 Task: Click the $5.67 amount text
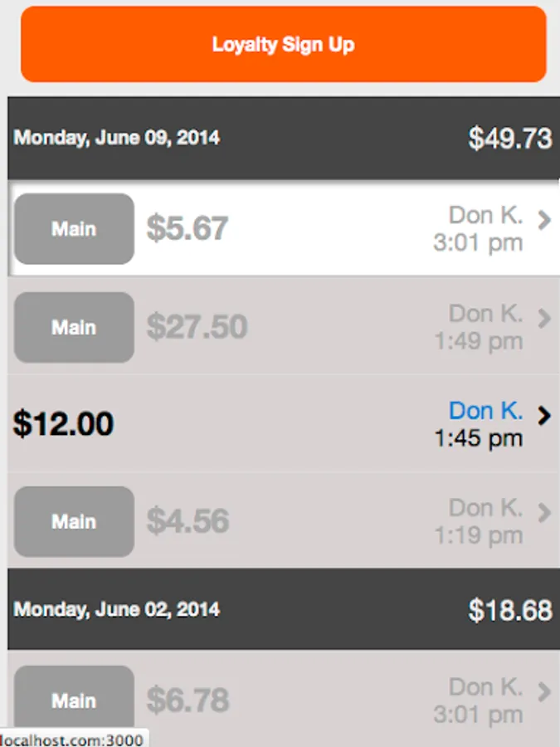click(187, 228)
